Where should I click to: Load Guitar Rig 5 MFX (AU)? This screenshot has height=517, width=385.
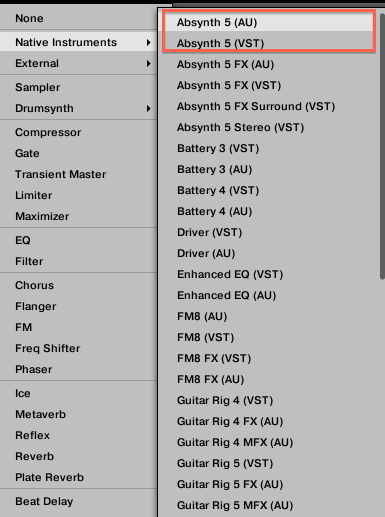(x=269, y=505)
